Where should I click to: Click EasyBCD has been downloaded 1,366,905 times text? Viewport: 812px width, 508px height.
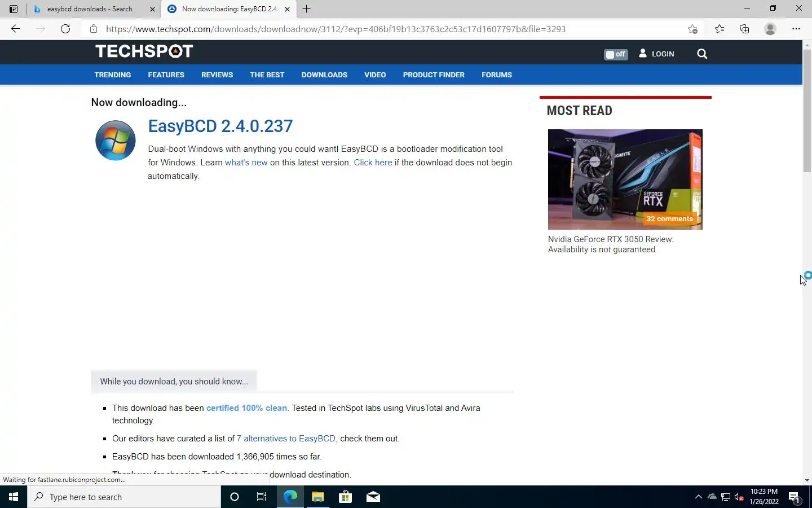tap(217, 457)
